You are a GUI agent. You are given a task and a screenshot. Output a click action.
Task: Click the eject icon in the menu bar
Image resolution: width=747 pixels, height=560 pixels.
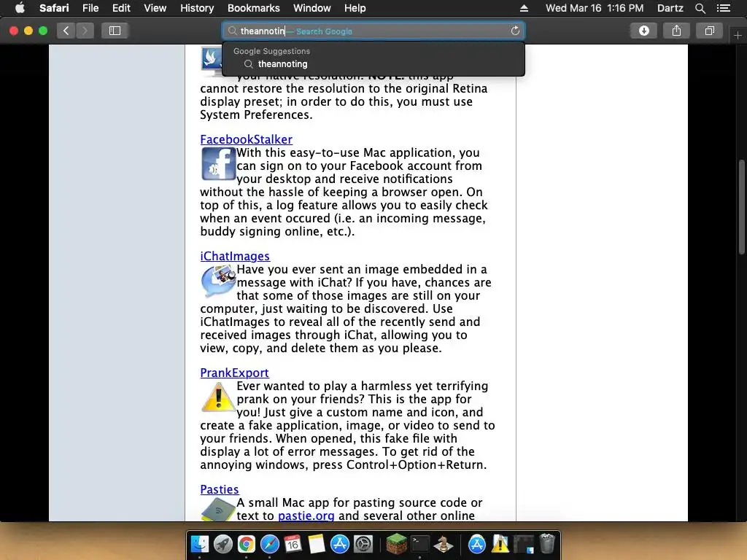tap(524, 8)
